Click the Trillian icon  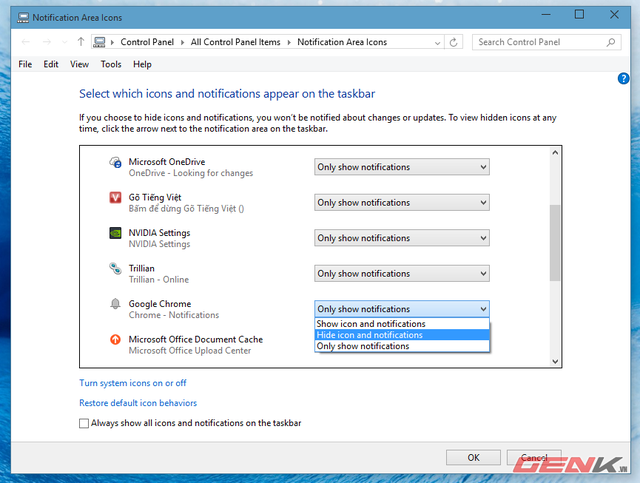pyautogui.click(x=115, y=269)
